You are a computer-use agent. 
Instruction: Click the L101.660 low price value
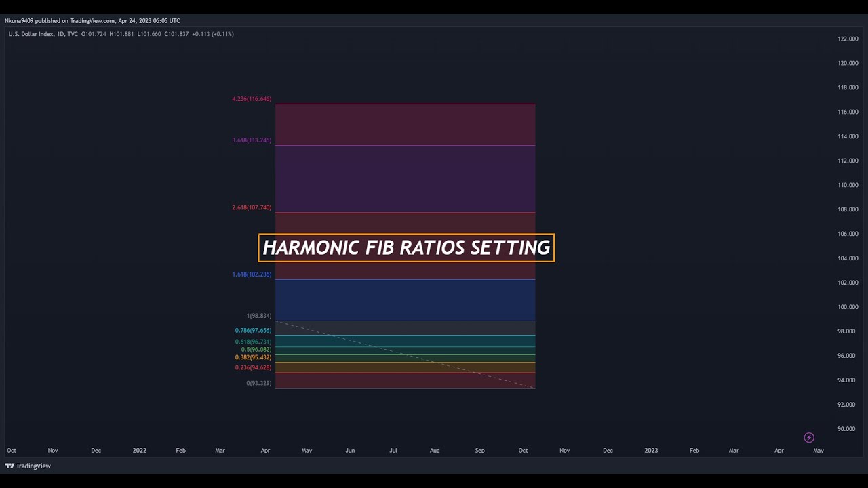[x=149, y=34]
